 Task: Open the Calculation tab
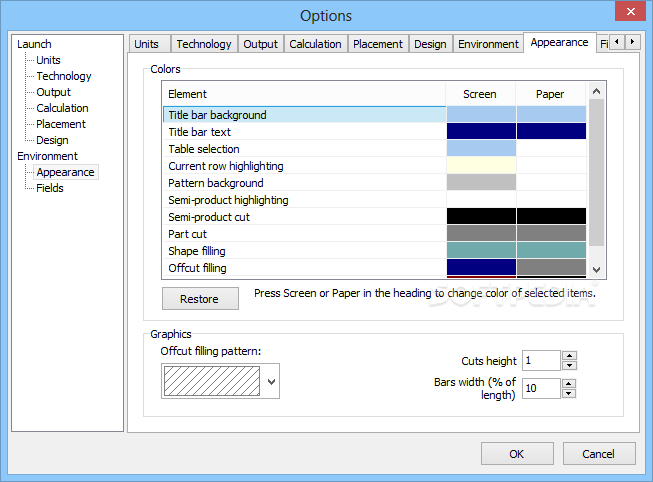(315, 44)
